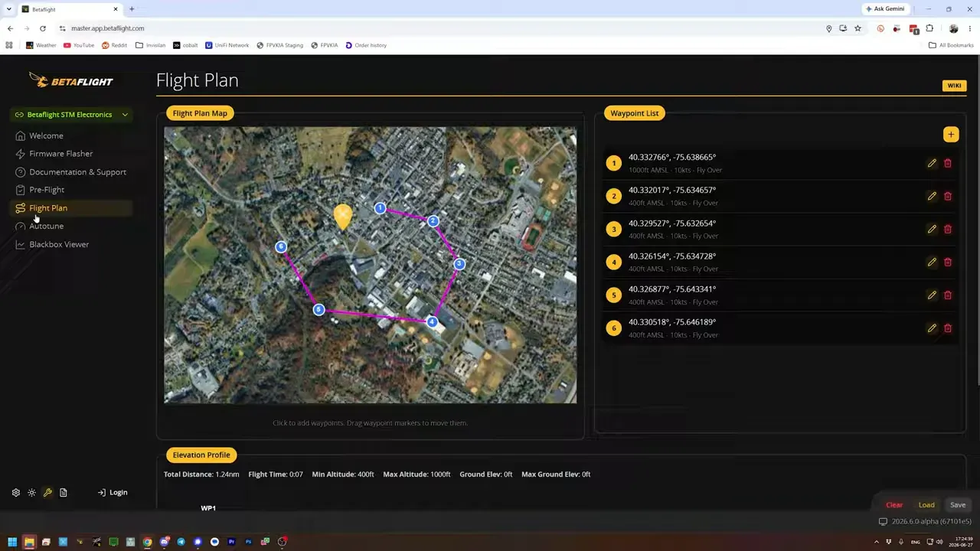980x551 pixels.
Task: Open settings gear in Betaflight sidebar footer
Action: 15,493
